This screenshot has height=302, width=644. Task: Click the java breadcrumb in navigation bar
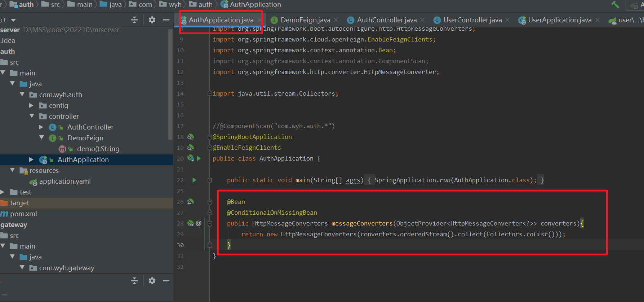[x=111, y=4]
